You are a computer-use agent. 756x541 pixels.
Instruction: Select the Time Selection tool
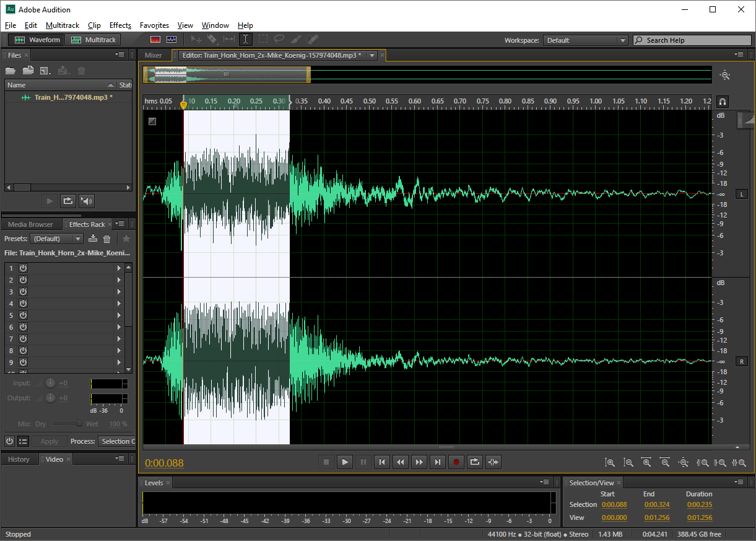click(246, 39)
